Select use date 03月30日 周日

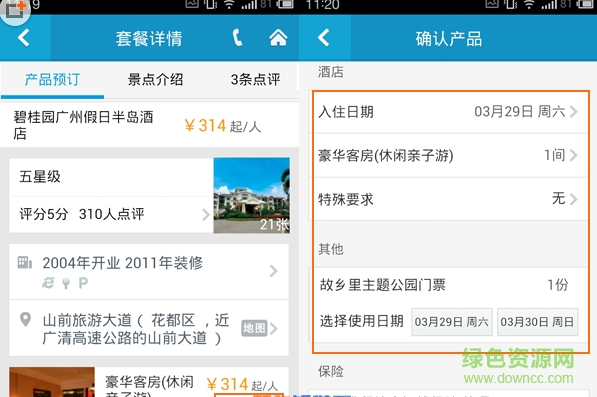538,322
